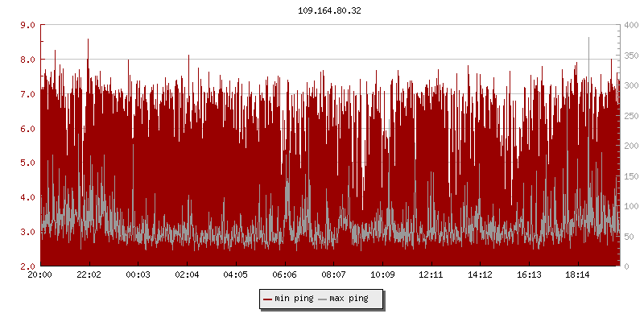
Task: Click the 100 right axis value
Action: click(630, 205)
